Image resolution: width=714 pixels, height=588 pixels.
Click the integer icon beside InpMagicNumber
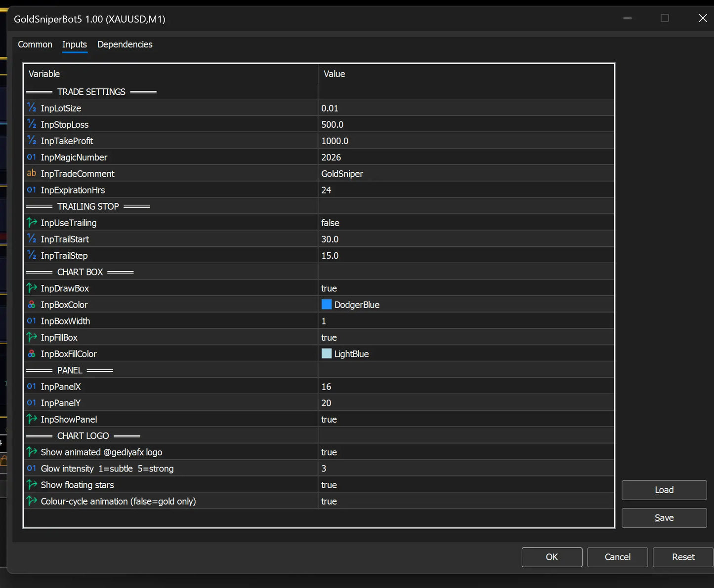(32, 157)
